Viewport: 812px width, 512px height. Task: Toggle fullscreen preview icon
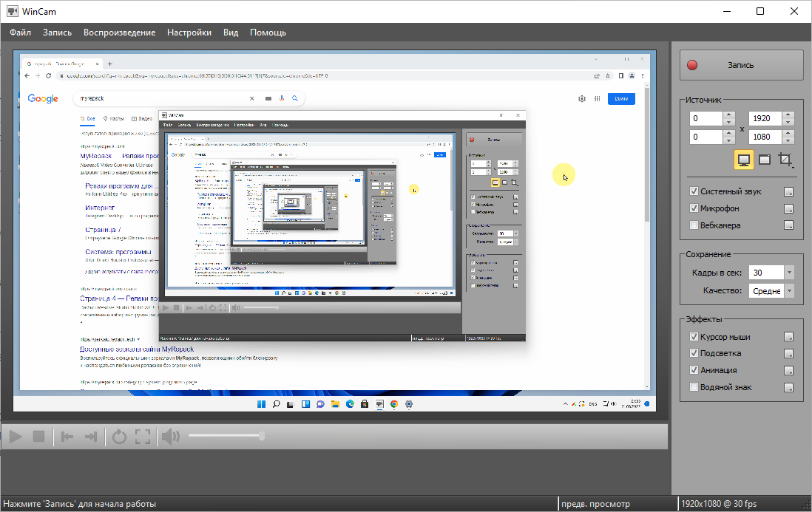[x=143, y=437]
